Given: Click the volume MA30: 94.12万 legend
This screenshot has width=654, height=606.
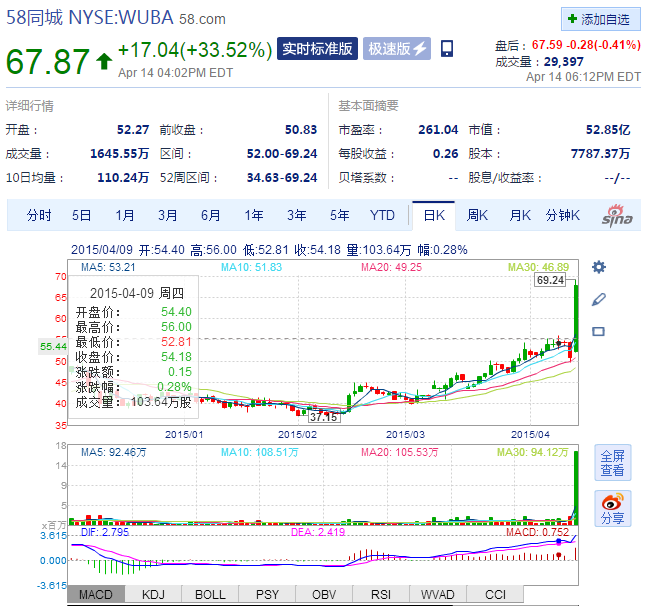Looking at the screenshot, I should click(x=533, y=452).
